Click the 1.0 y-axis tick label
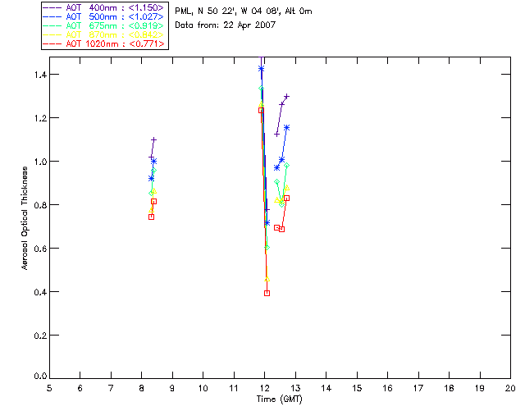 [40, 162]
